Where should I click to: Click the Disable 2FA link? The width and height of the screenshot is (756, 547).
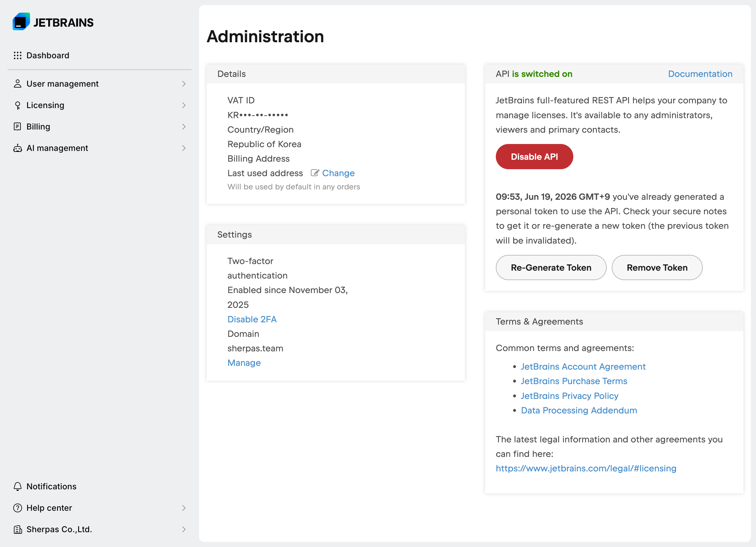[x=252, y=319]
